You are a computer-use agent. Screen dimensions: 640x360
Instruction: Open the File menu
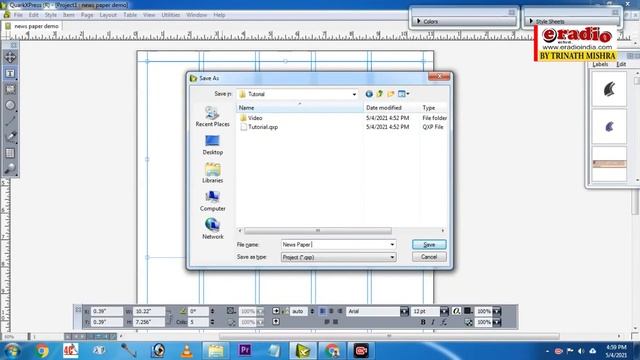pos(18,15)
